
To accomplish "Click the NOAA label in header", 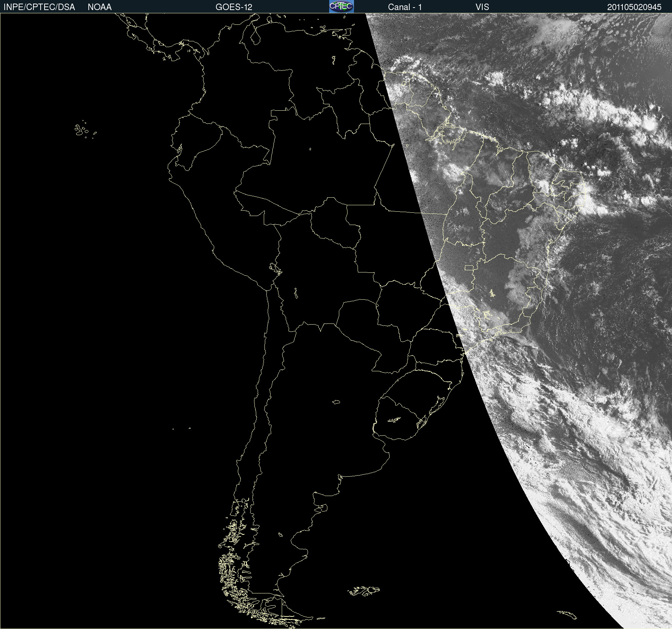I will tap(100, 7).
